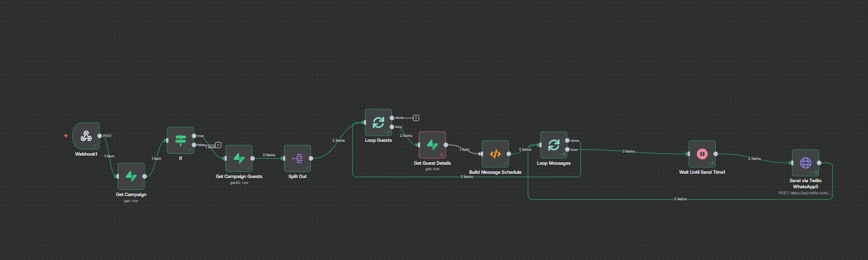Click the "POST: https://api.twilio.com/..." subtitle
The width and height of the screenshot is (868, 260).
(805, 194)
